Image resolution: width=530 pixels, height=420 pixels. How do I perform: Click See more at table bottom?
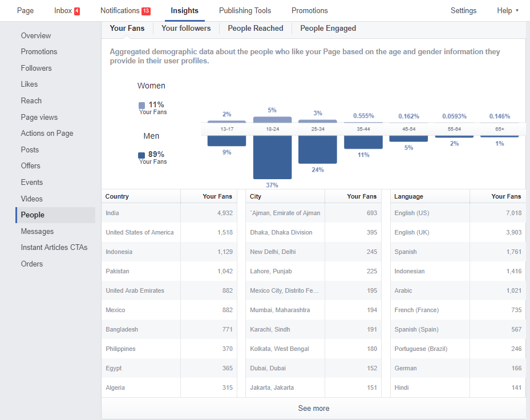click(314, 409)
